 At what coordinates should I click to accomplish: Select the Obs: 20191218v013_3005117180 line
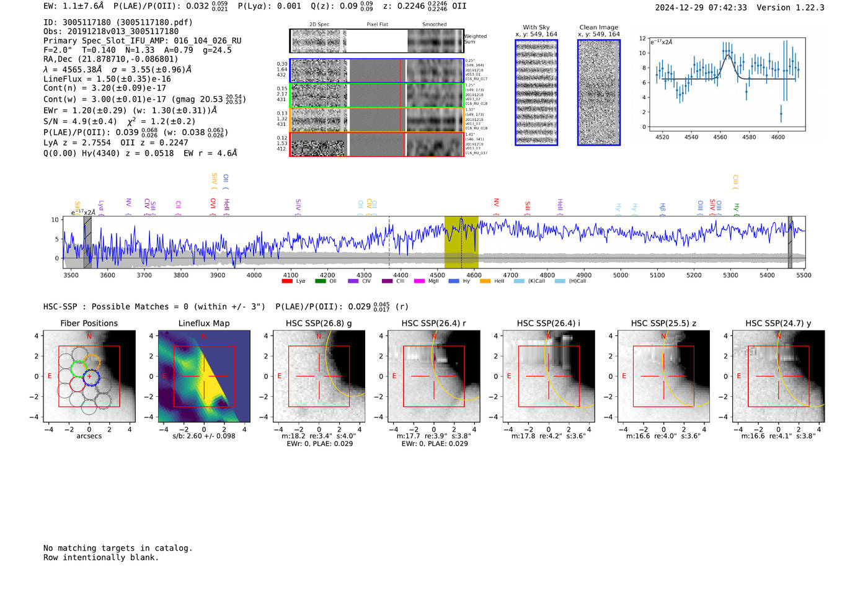click(111, 31)
